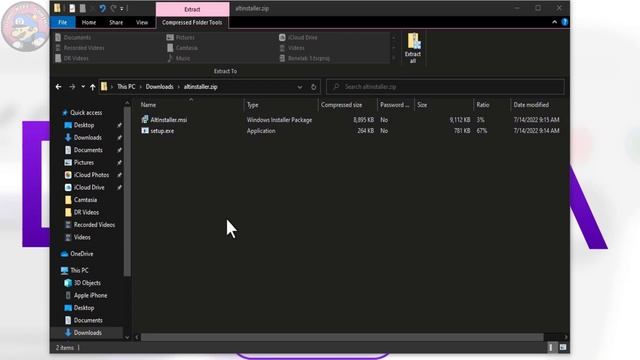
Task: Select the setup.exe file
Action: [x=162, y=131]
